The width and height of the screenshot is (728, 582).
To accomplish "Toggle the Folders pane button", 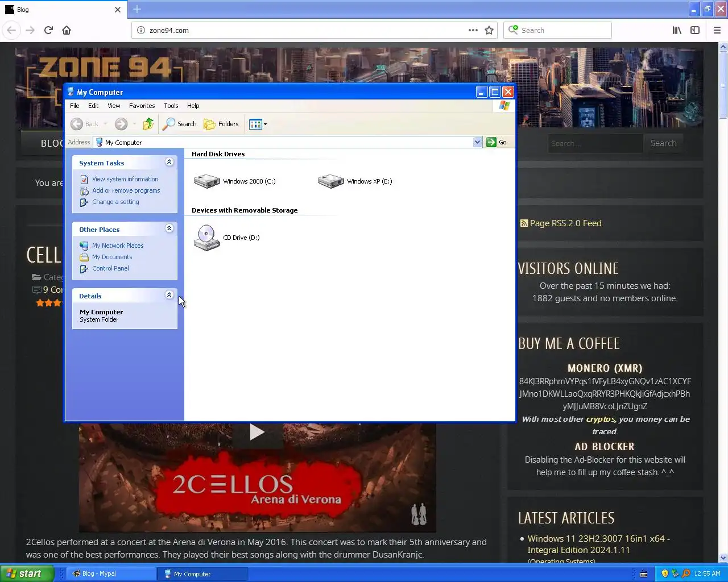I will [221, 124].
